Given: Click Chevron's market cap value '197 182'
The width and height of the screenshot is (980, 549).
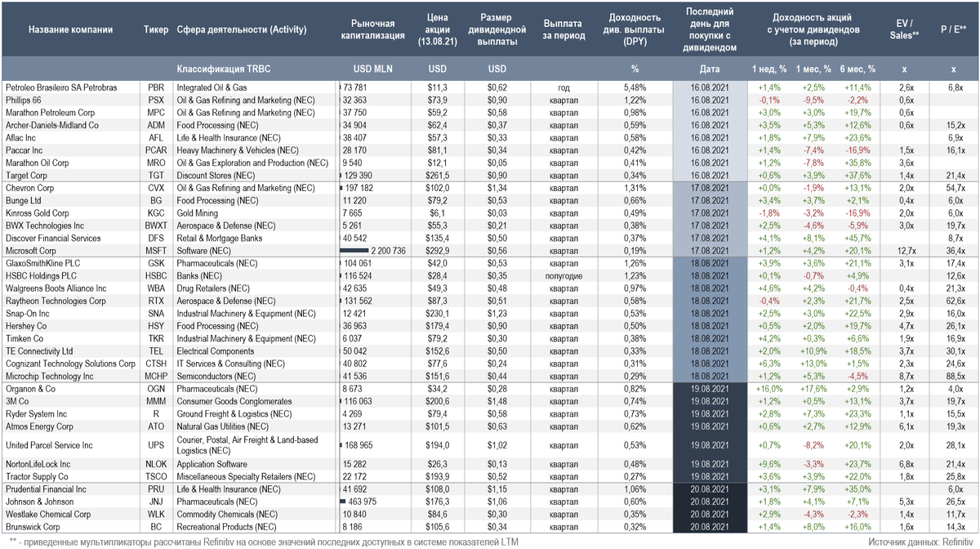Looking at the screenshot, I should [x=360, y=188].
